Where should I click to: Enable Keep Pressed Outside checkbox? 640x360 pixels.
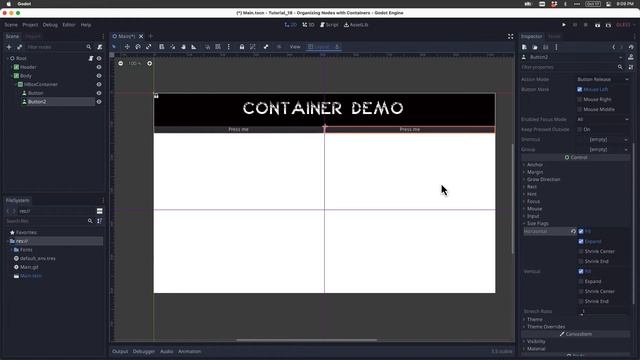tap(580, 129)
